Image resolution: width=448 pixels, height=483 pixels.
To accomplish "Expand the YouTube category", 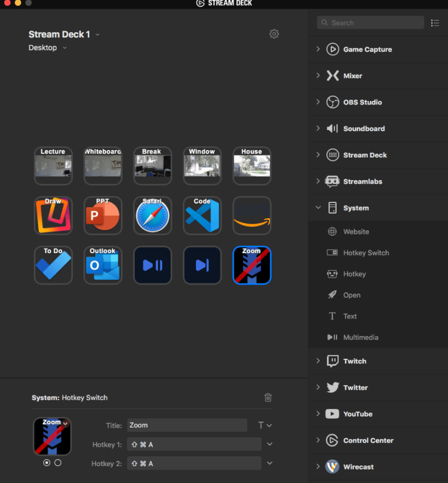I will (x=318, y=414).
